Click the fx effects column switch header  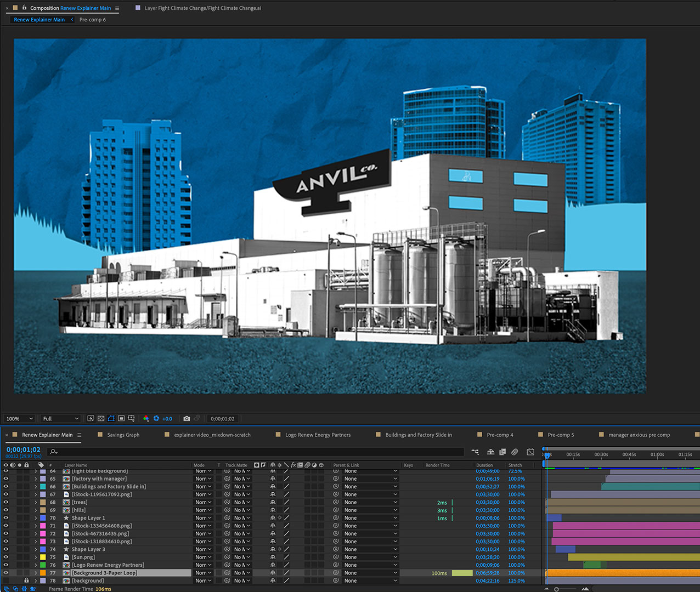pos(293,465)
